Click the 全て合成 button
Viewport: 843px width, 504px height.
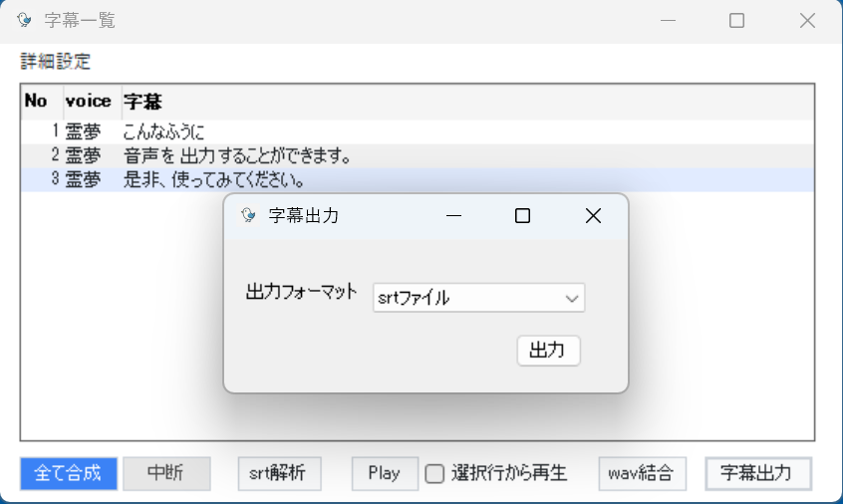tap(68, 474)
